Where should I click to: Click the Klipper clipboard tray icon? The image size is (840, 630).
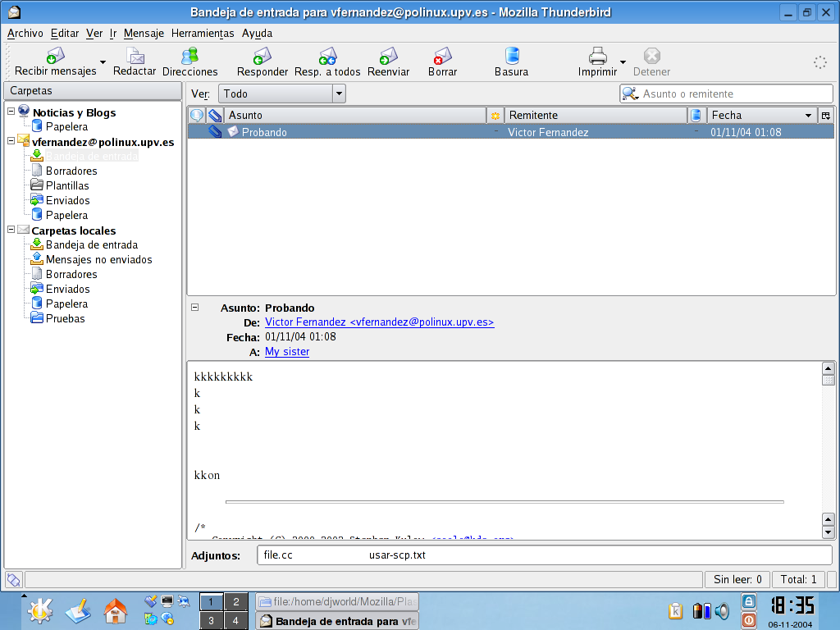pyautogui.click(x=676, y=610)
